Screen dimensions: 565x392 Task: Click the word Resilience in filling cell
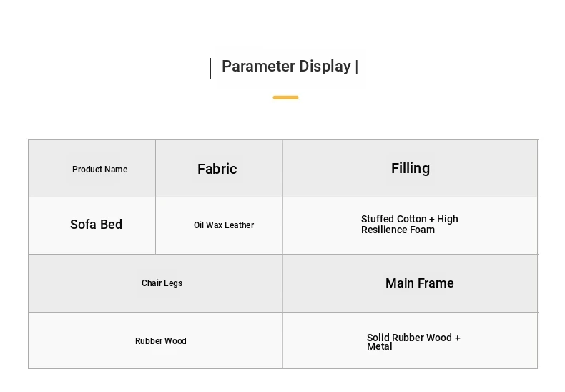point(383,230)
